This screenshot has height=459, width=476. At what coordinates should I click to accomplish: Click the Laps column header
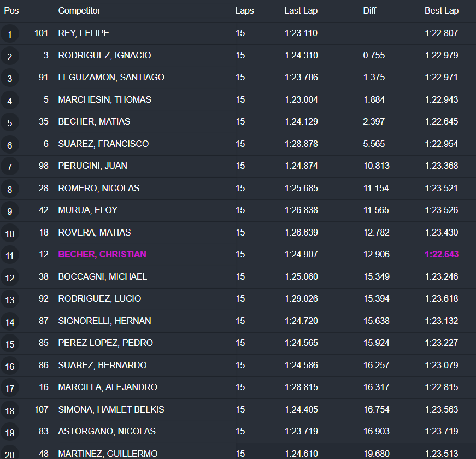[244, 11]
